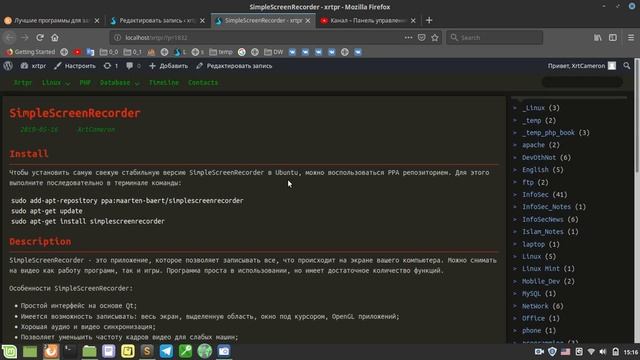Open the terminal from the taskbar
This screenshot has height=360, width=640.
[x=69, y=351]
